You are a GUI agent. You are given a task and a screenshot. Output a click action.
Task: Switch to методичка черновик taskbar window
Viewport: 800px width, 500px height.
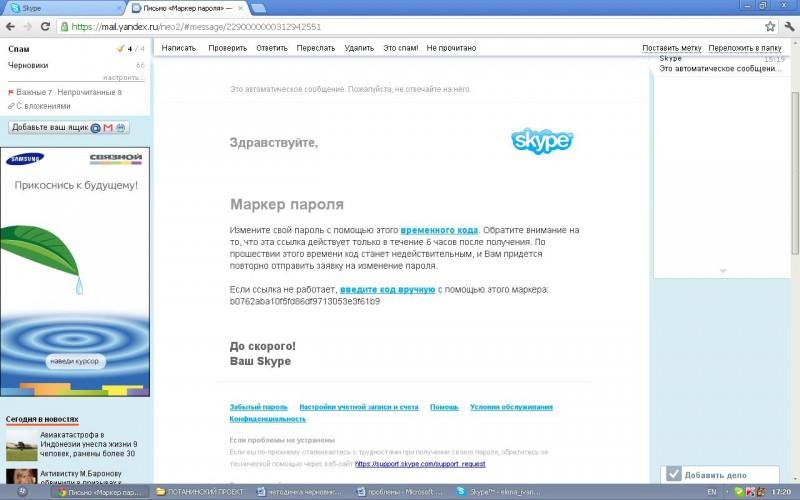click(300, 492)
